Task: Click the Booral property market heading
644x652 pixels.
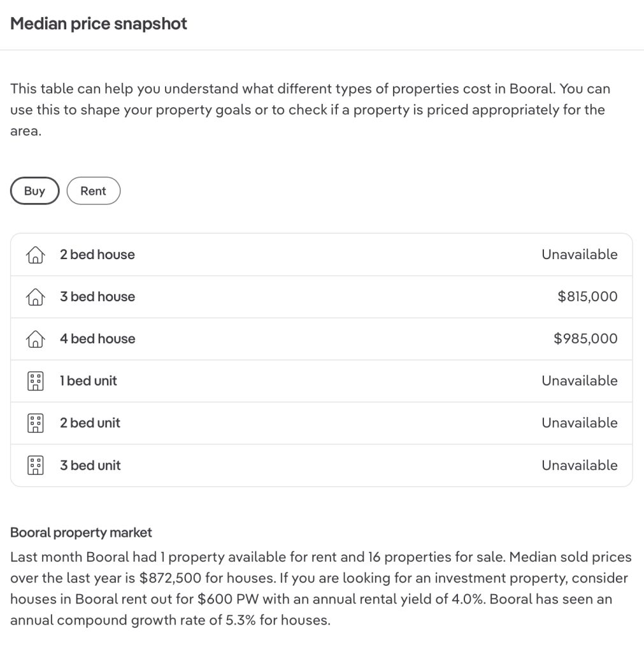Action: tap(81, 532)
